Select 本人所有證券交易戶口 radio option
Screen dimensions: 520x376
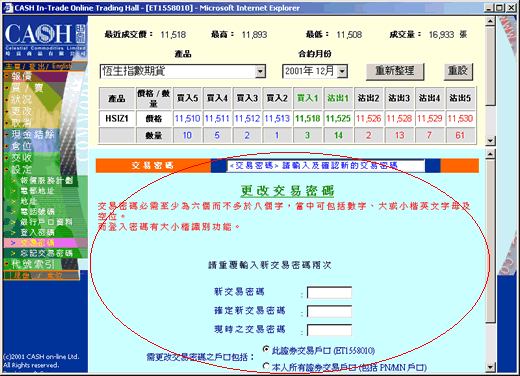266,366
